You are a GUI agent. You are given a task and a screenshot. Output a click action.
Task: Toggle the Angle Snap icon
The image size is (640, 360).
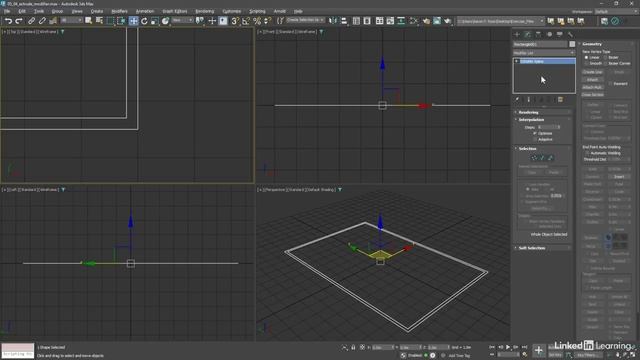246,21
